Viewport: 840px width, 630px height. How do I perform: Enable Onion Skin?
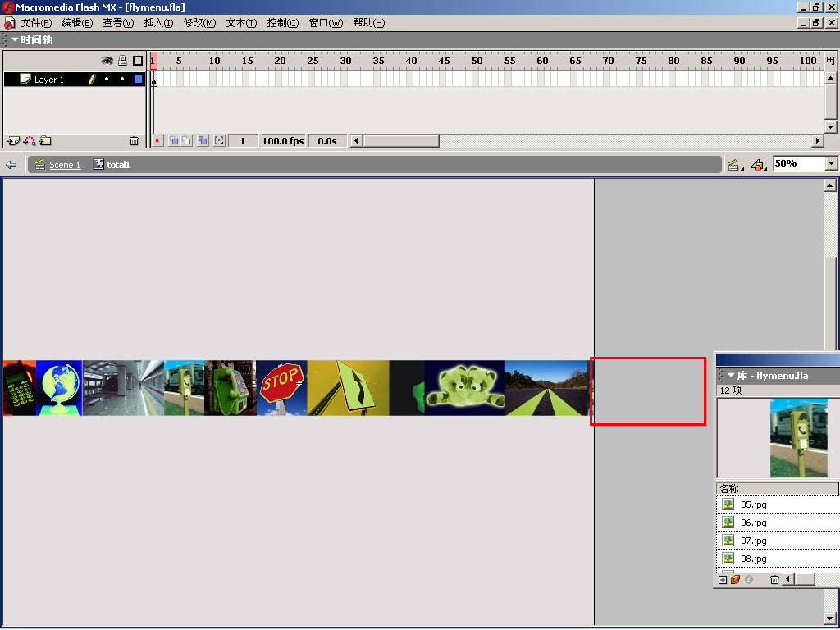174,141
